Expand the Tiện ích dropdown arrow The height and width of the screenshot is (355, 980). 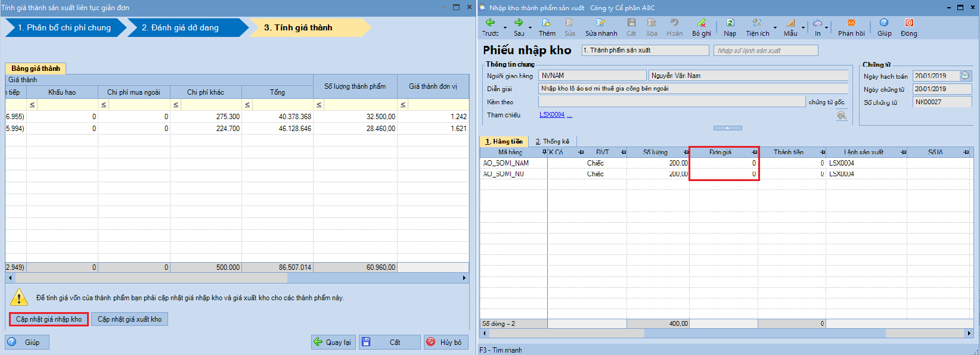coord(775,27)
